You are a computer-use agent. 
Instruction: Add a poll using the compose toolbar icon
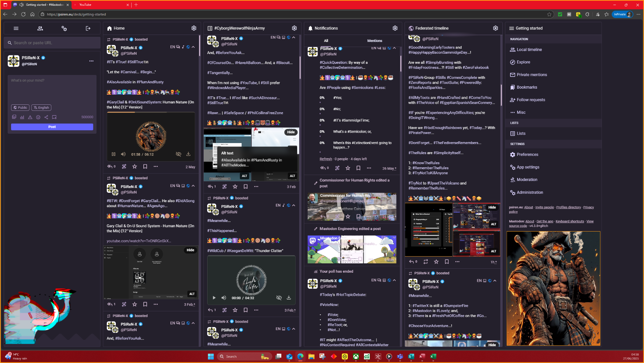coord(22,117)
